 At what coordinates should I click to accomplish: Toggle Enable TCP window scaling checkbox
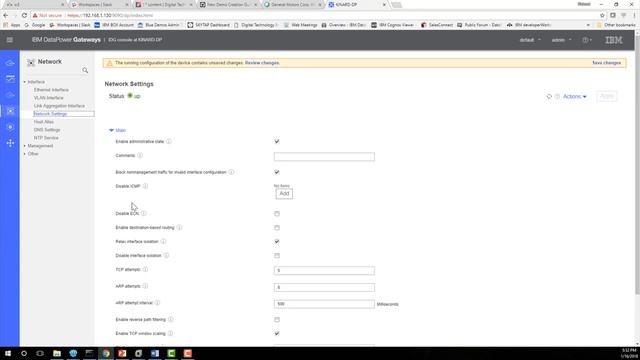[277, 333]
